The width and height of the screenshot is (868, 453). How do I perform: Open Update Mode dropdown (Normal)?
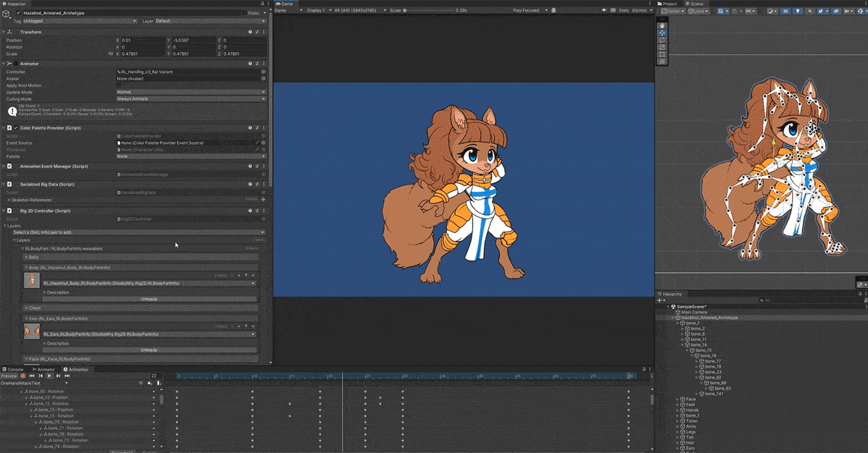pyautogui.click(x=191, y=92)
